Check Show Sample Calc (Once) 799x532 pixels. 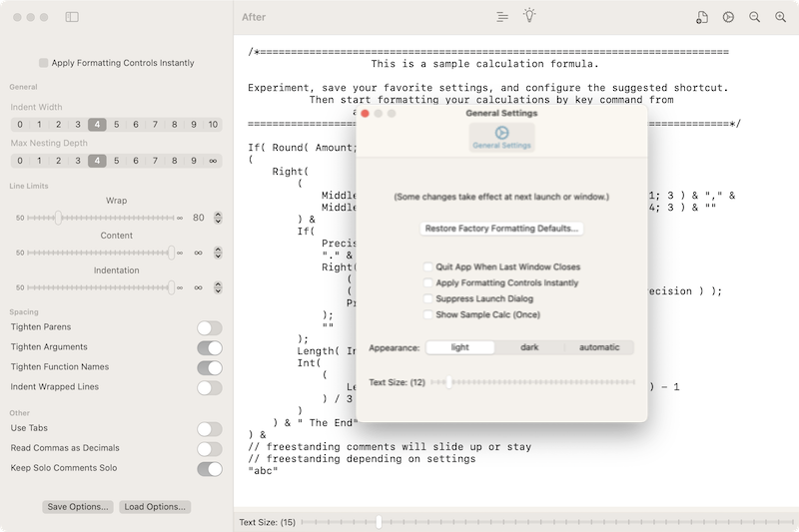(x=428, y=314)
